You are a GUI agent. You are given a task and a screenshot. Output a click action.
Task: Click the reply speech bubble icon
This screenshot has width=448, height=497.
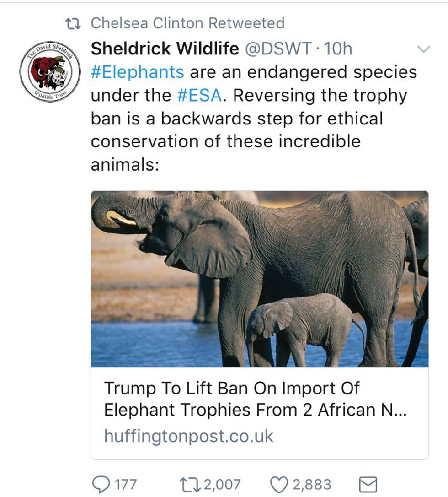99,484
